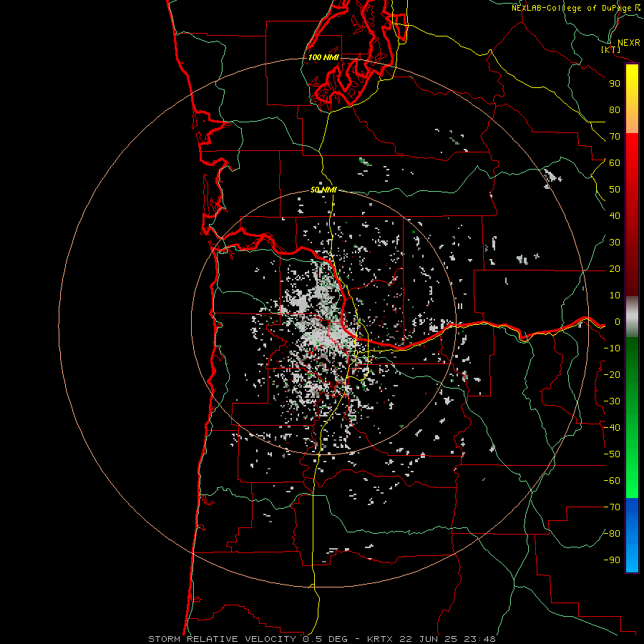Click the 80 value on the velocity scale

pyautogui.click(x=615, y=110)
